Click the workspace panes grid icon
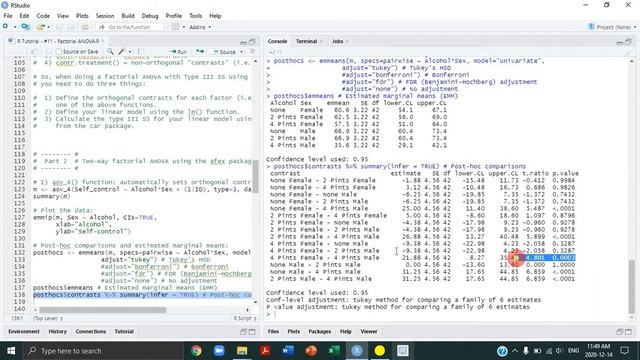 [x=176, y=27]
